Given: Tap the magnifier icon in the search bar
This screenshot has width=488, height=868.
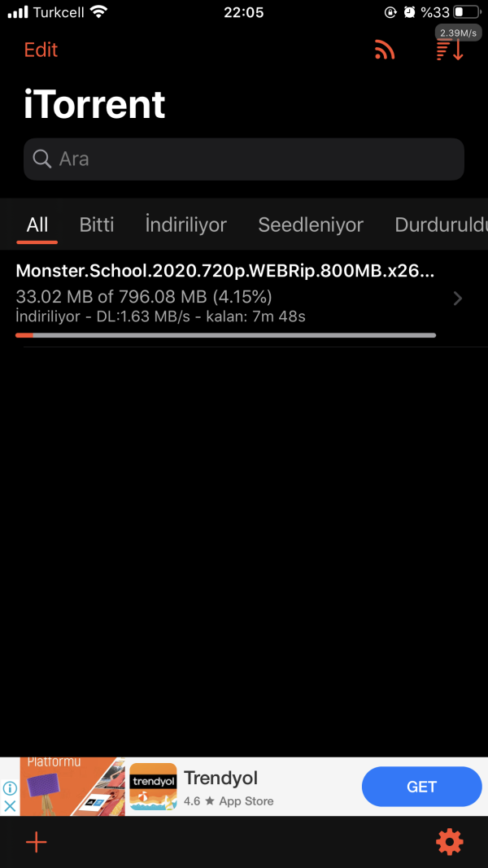Looking at the screenshot, I should point(42,159).
